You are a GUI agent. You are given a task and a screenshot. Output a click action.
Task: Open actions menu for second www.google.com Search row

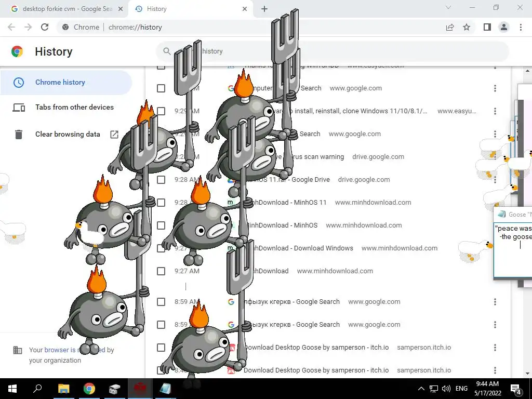(x=495, y=134)
